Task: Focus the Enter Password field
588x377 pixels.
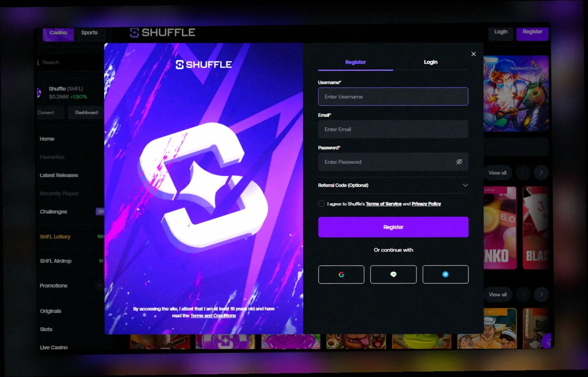Action: pos(393,162)
